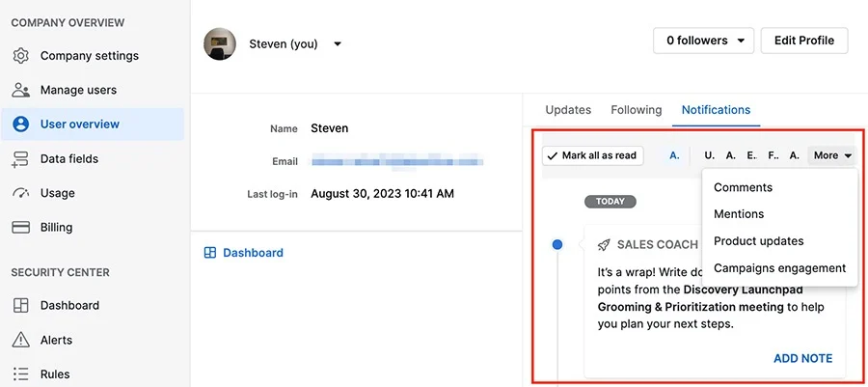The height and width of the screenshot is (387, 868).
Task: Click the Data fields icon
Action: pyautogui.click(x=20, y=159)
